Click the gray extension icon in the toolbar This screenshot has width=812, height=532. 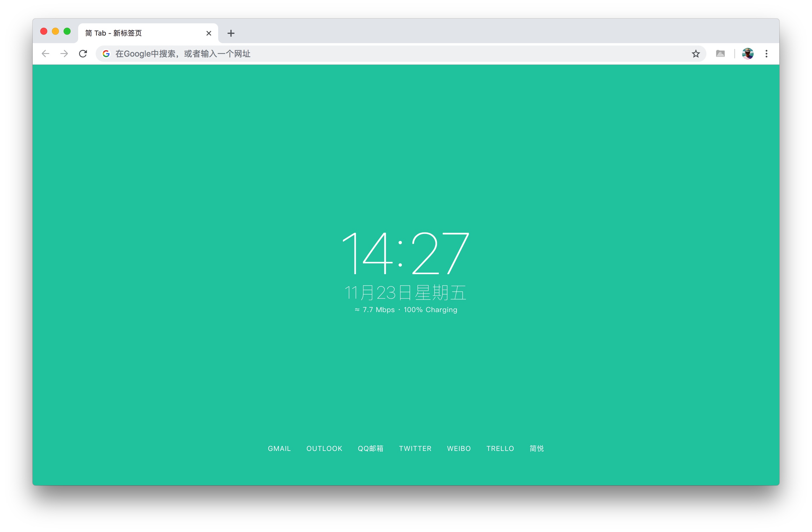(x=720, y=54)
